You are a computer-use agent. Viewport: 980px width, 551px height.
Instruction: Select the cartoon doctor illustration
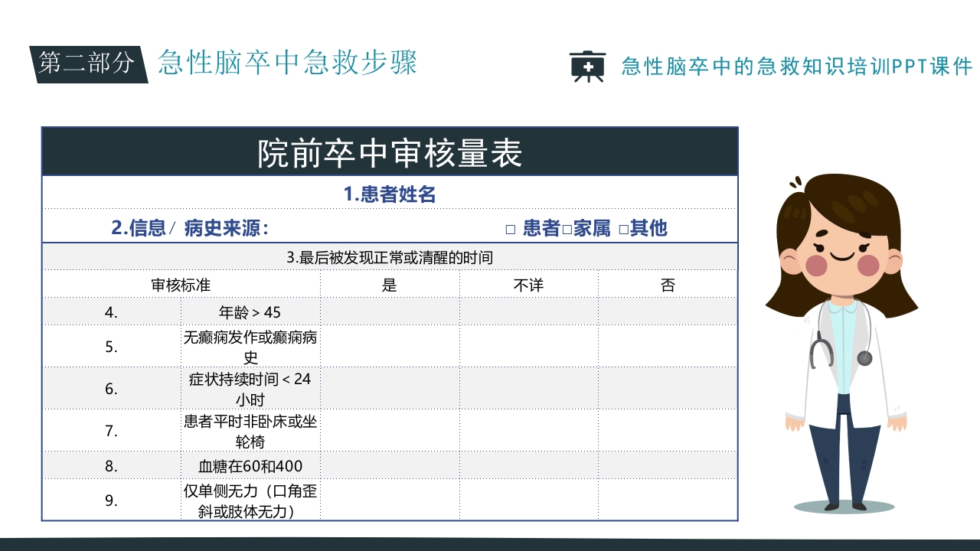(x=842, y=329)
